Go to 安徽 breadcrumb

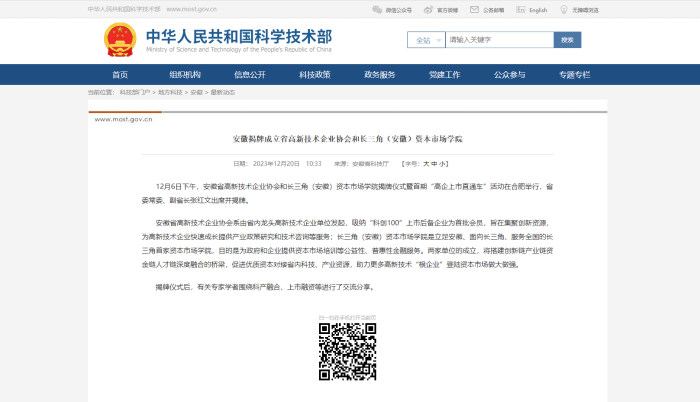(196, 92)
